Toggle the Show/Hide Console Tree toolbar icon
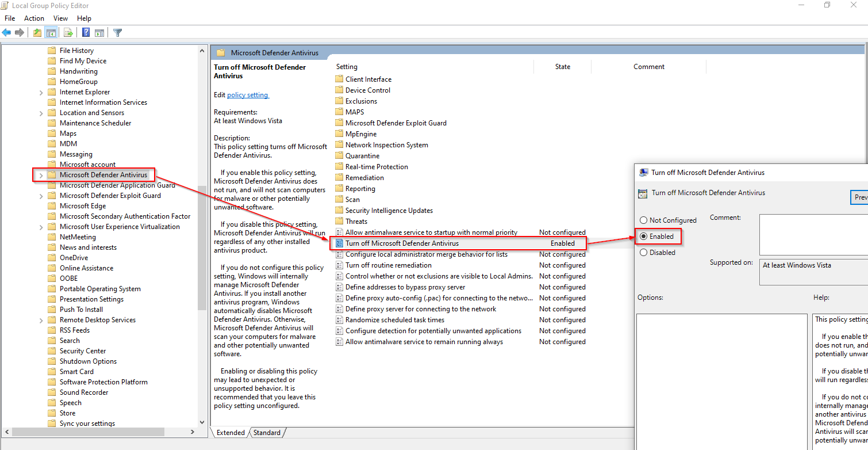This screenshot has height=450, width=868. [x=51, y=33]
